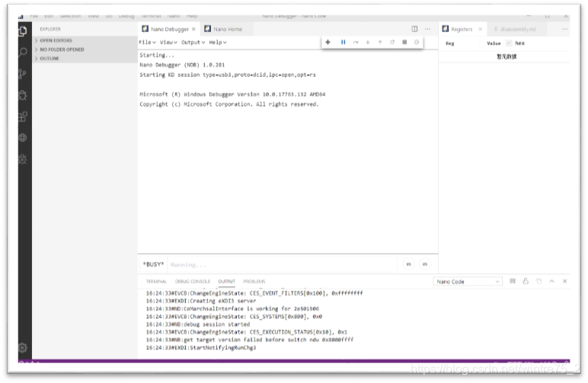Open the debugger File dropdown menu
The image size is (588, 383).
147,43
